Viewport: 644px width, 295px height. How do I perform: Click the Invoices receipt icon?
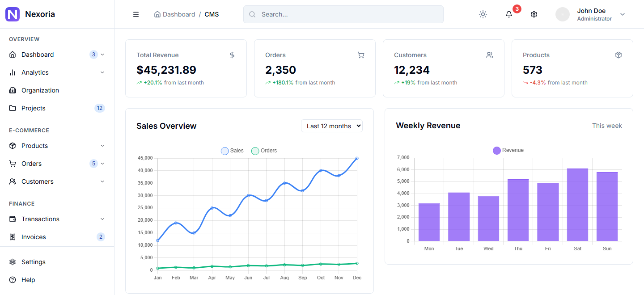tap(13, 237)
